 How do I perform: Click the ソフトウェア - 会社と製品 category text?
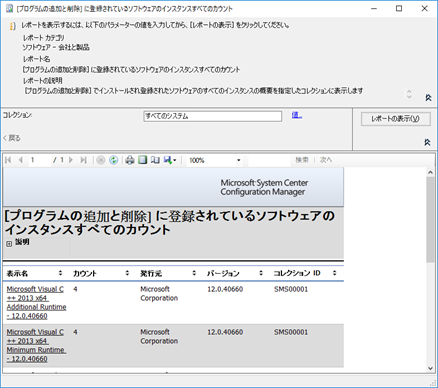pos(56,48)
